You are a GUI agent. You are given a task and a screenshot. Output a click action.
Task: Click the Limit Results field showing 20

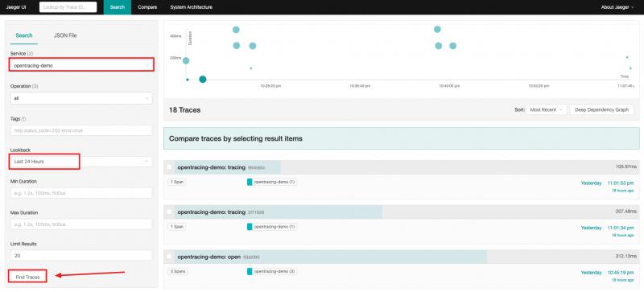point(81,255)
